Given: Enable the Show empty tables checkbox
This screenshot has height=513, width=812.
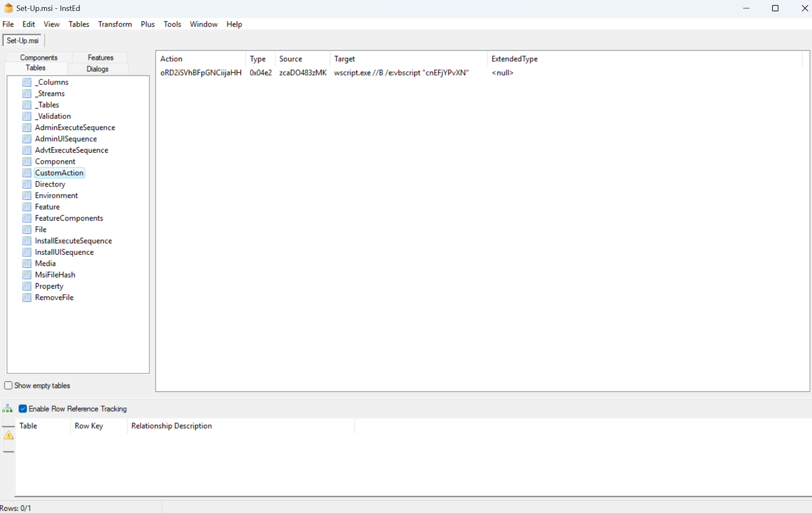Looking at the screenshot, I should pos(8,385).
